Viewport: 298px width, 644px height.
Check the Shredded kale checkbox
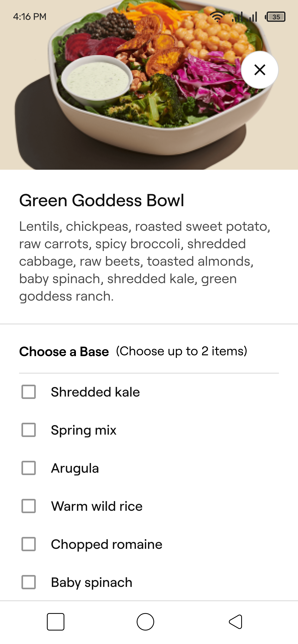(x=29, y=392)
